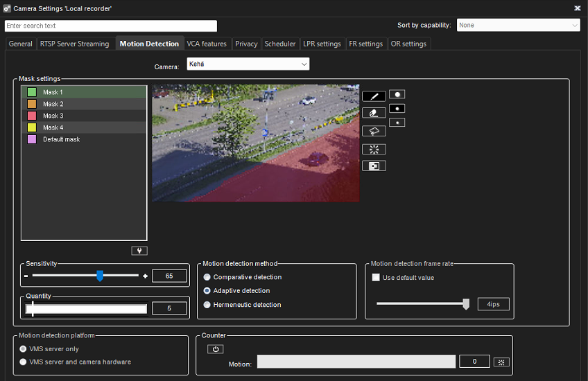Click the green Mask 1 color swatch
Viewport: 588px width, 381px height.
point(32,92)
